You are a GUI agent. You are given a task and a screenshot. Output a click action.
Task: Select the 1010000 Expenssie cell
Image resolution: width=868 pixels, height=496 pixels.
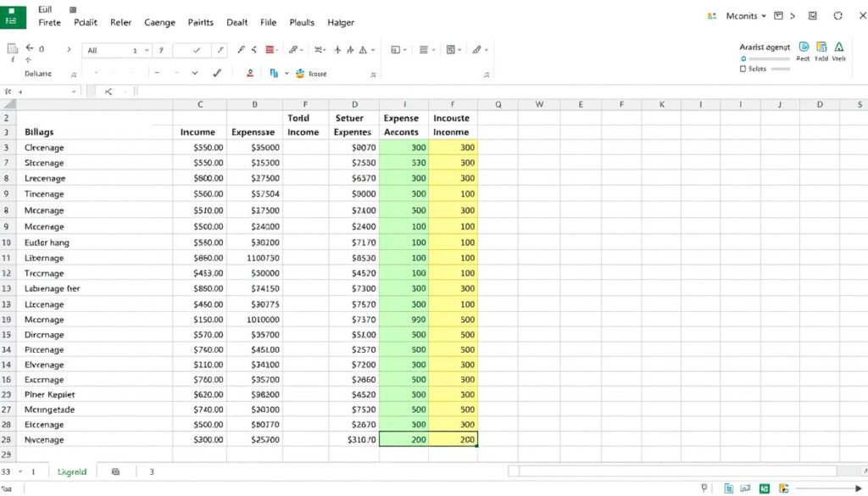click(254, 320)
